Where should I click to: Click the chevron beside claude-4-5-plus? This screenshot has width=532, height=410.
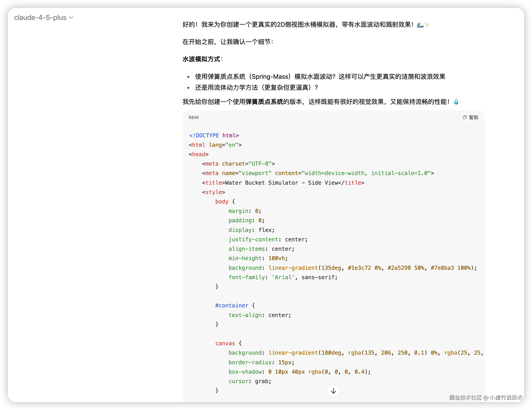pyautogui.click(x=71, y=18)
